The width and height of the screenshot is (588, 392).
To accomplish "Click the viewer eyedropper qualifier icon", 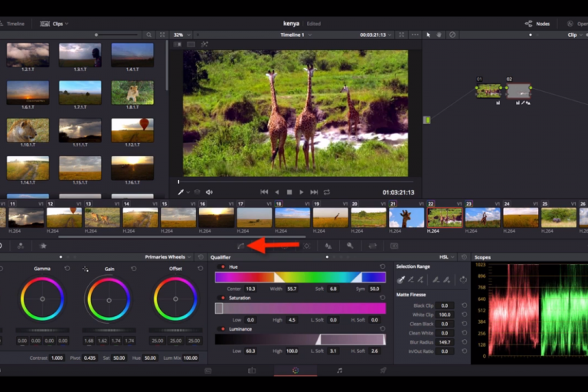I will [x=181, y=192].
